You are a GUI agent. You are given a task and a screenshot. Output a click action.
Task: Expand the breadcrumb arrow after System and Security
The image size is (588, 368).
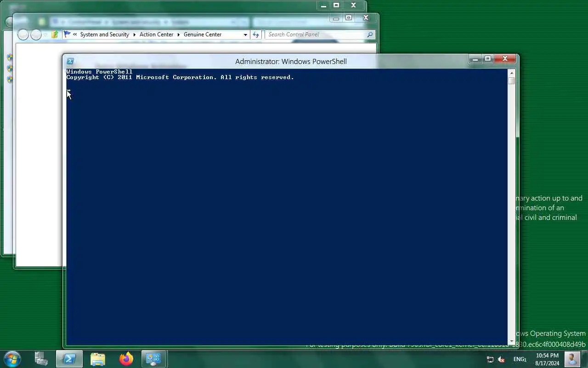click(135, 34)
